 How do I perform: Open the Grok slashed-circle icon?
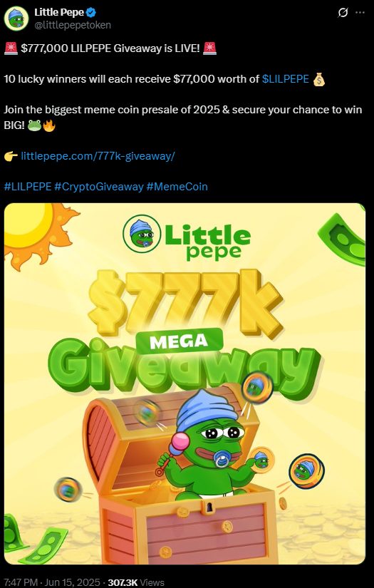pyautogui.click(x=343, y=13)
